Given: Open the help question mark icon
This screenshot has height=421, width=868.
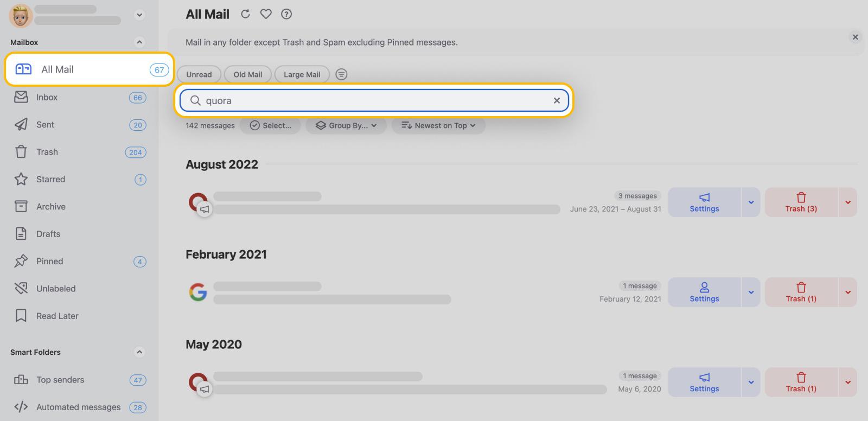Looking at the screenshot, I should coord(286,14).
